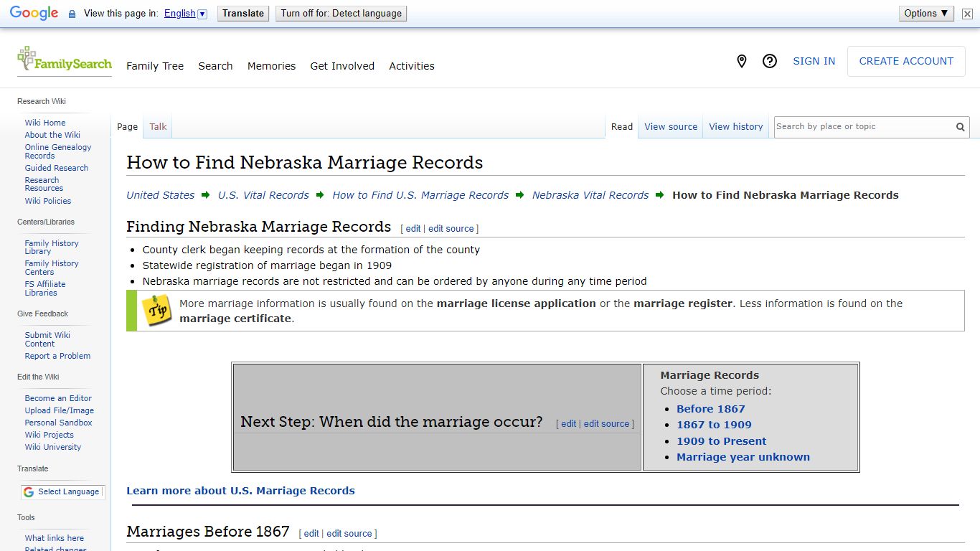Open Wiki Policies sidebar link

tap(48, 201)
